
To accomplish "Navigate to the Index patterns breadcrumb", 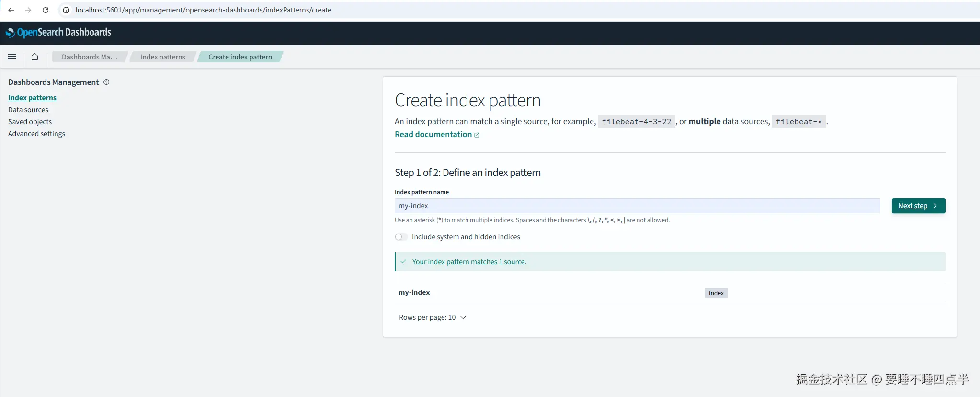I will [x=163, y=57].
